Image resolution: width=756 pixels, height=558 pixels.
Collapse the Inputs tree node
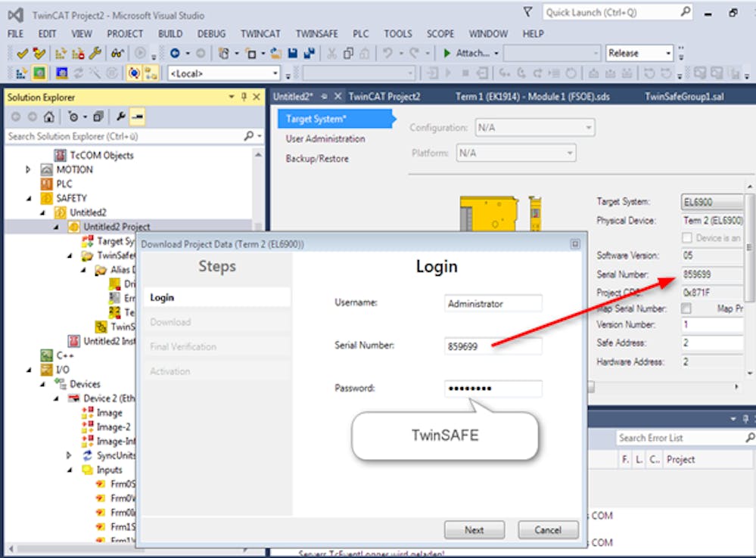(70, 470)
